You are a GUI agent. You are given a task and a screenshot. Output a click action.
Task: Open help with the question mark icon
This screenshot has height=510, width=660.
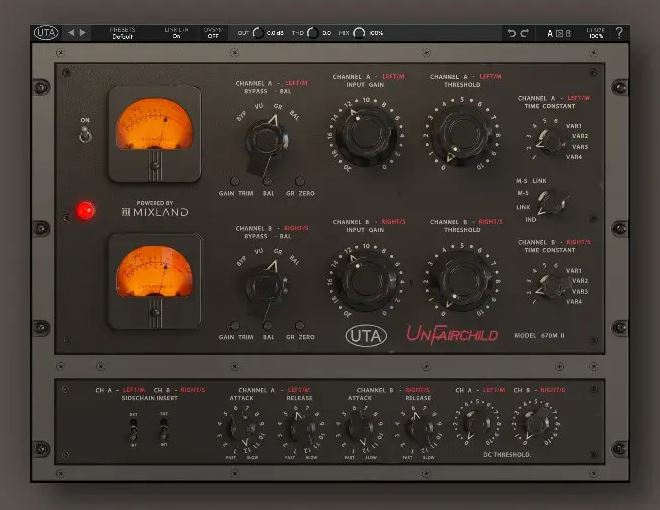(x=619, y=33)
